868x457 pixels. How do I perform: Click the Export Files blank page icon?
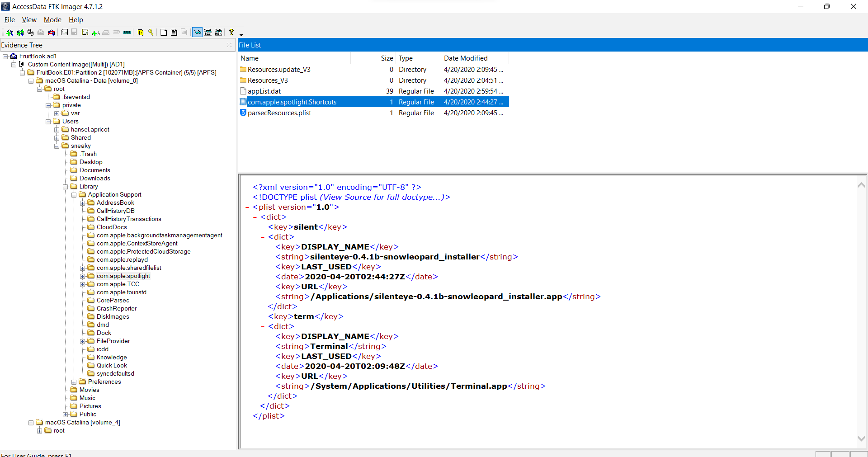(164, 33)
